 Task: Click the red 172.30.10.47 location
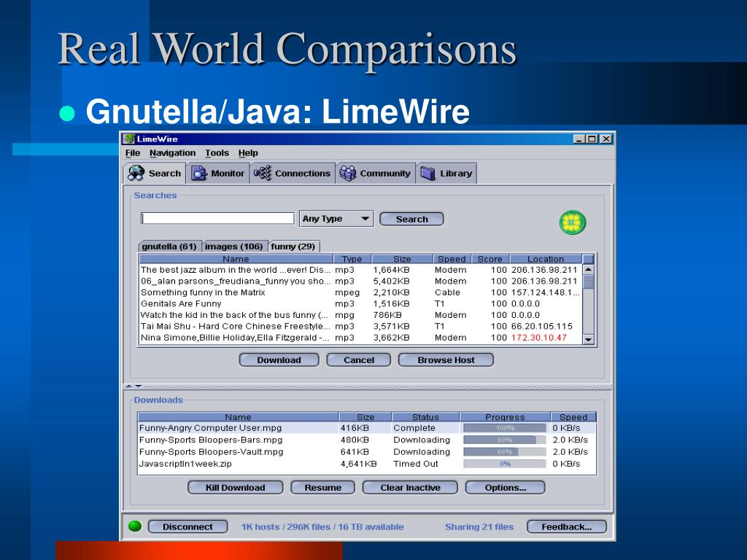click(539, 338)
